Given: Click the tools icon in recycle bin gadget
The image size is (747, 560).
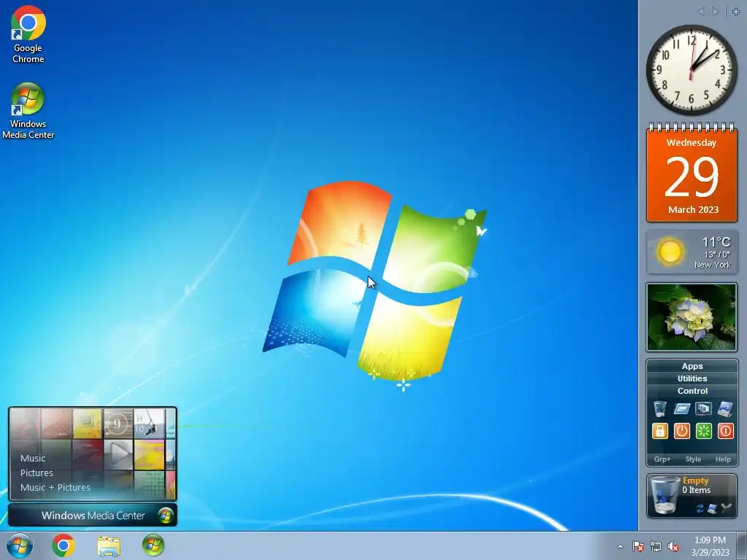Looking at the screenshot, I should click(x=726, y=508).
